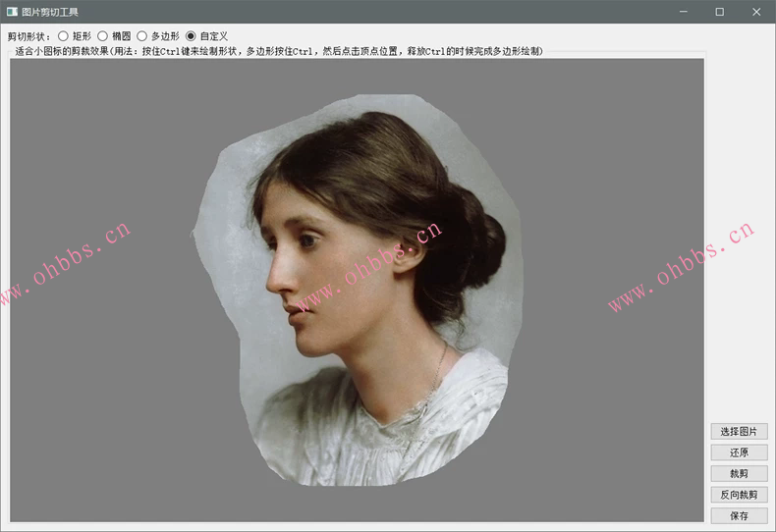Select the 矩形 rectangle shape option
This screenshot has width=776, height=532.
coord(75,36)
